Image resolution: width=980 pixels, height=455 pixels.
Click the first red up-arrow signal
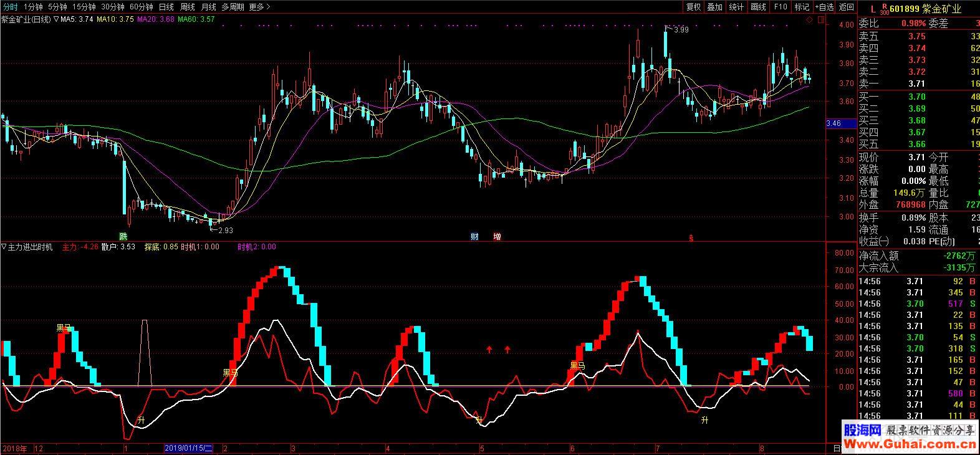[x=489, y=349]
